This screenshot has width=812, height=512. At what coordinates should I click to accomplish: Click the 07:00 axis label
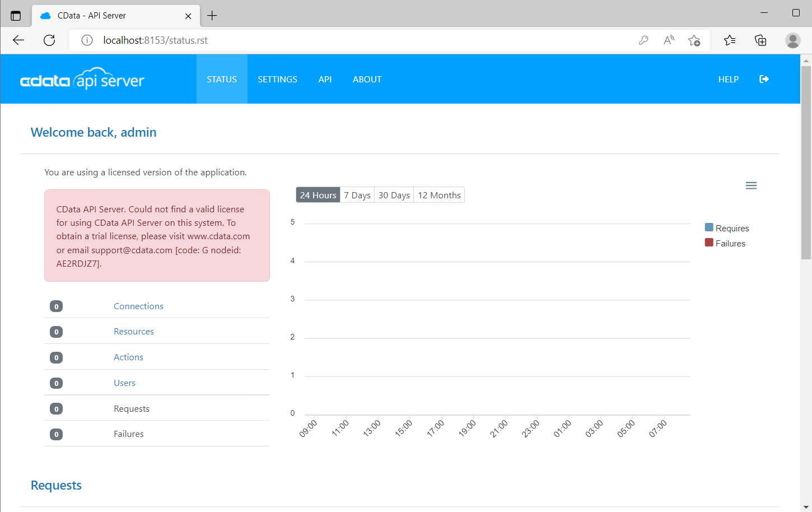[x=658, y=429]
